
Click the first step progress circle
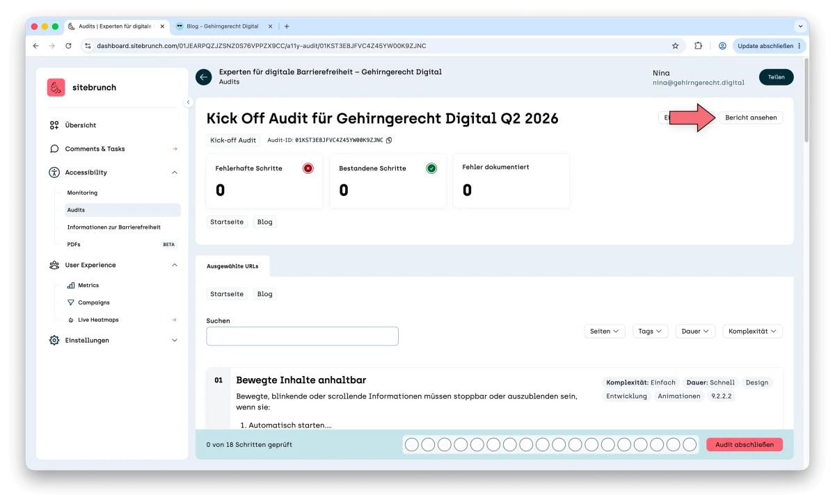click(412, 444)
